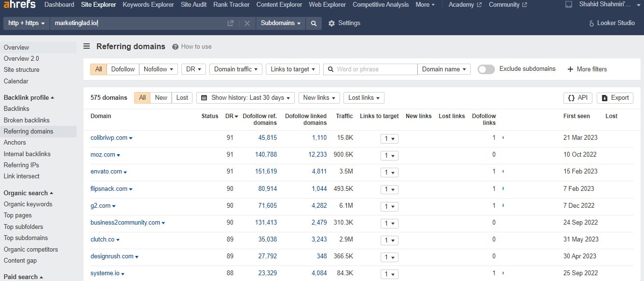Select the Dofollow filter
This screenshot has width=644, height=281.
click(x=123, y=69)
